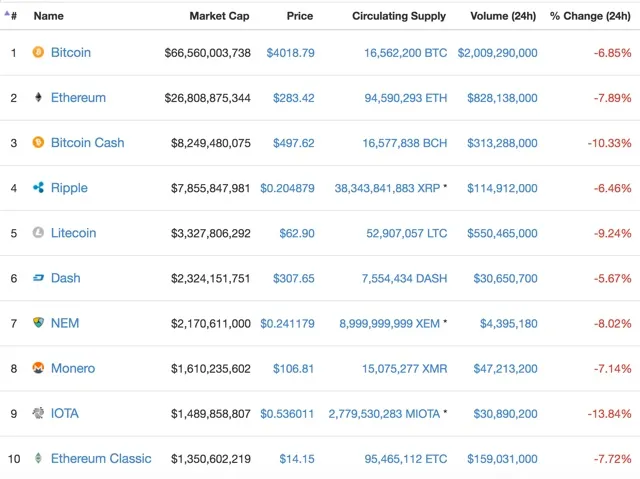Image resolution: width=640 pixels, height=479 pixels.
Task: Open the NEM coin page link
Action: point(65,323)
